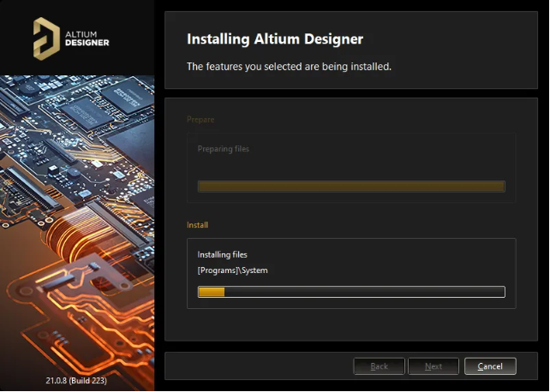The height and width of the screenshot is (392, 550).
Task: Click the "Installing files" status label
Action: 222,255
